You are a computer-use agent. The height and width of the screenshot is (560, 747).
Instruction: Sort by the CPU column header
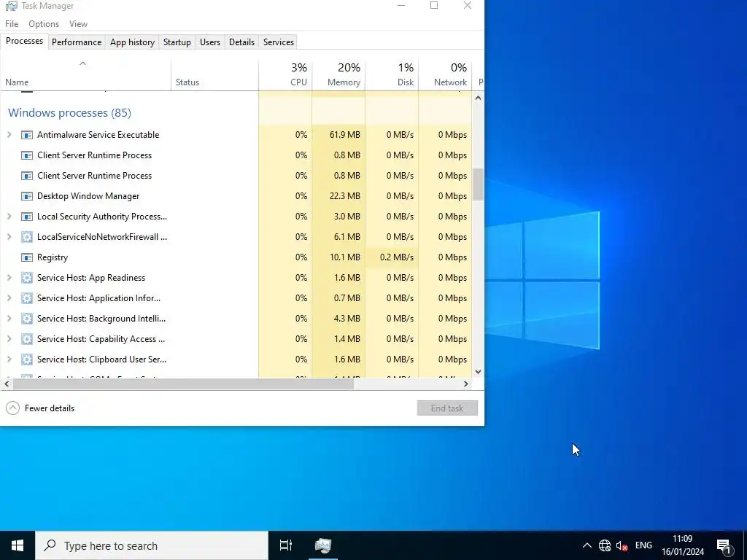click(x=285, y=75)
